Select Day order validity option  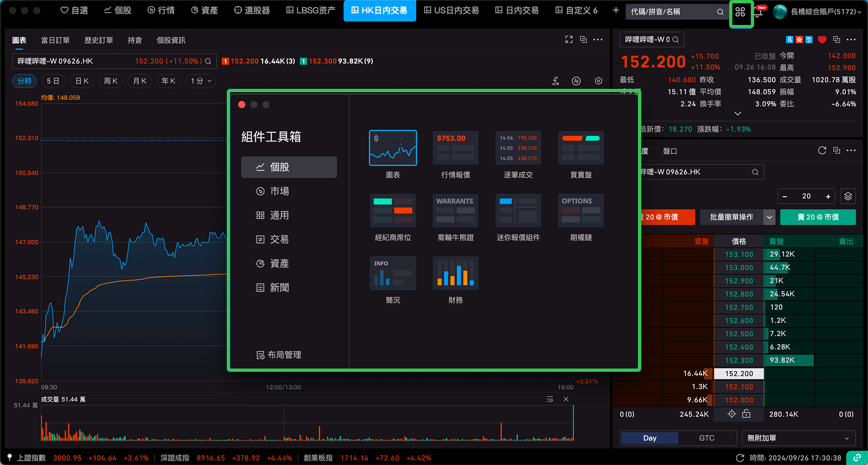pyautogui.click(x=649, y=438)
